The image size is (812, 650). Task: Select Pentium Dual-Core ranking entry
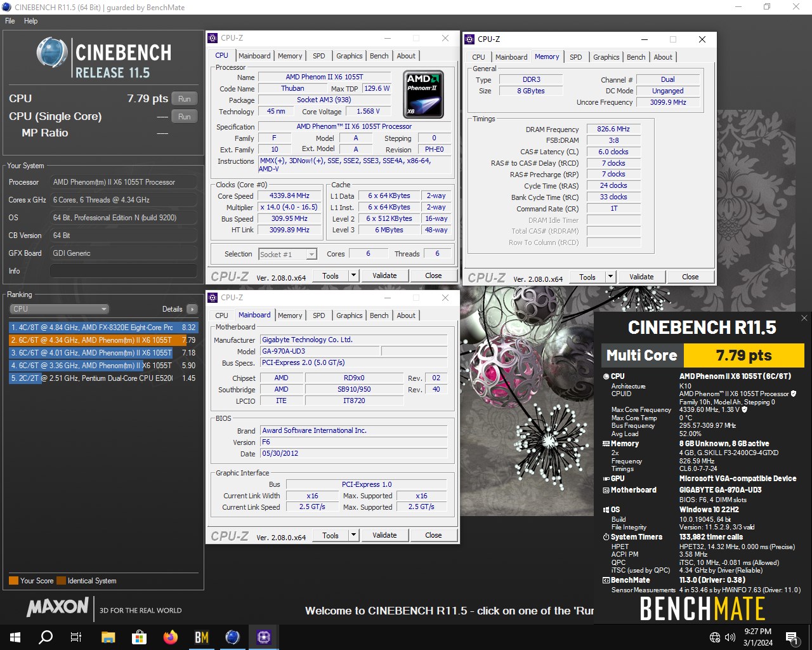103,378
